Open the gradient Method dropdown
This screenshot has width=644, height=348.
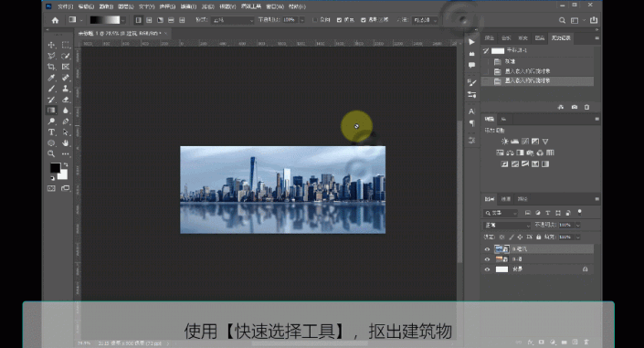point(425,20)
